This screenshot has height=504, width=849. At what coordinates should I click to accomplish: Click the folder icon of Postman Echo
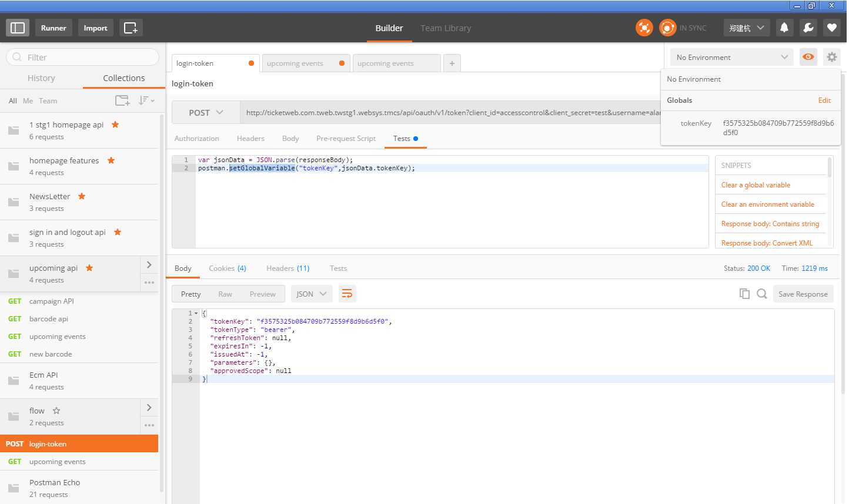(x=14, y=488)
